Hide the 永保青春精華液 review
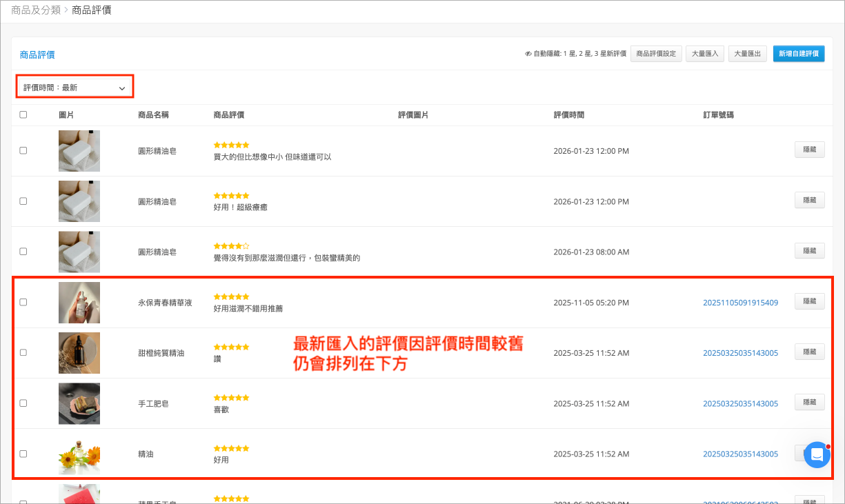This screenshot has height=504, width=845. click(810, 301)
